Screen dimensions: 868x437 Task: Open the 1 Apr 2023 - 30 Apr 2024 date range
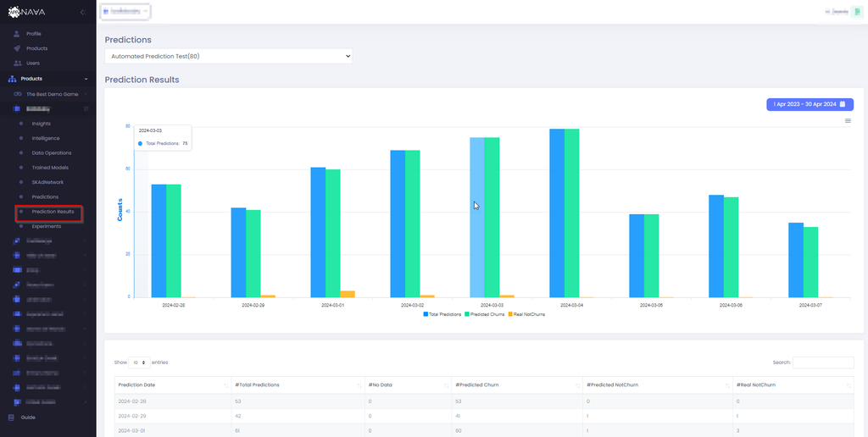pyautogui.click(x=810, y=104)
